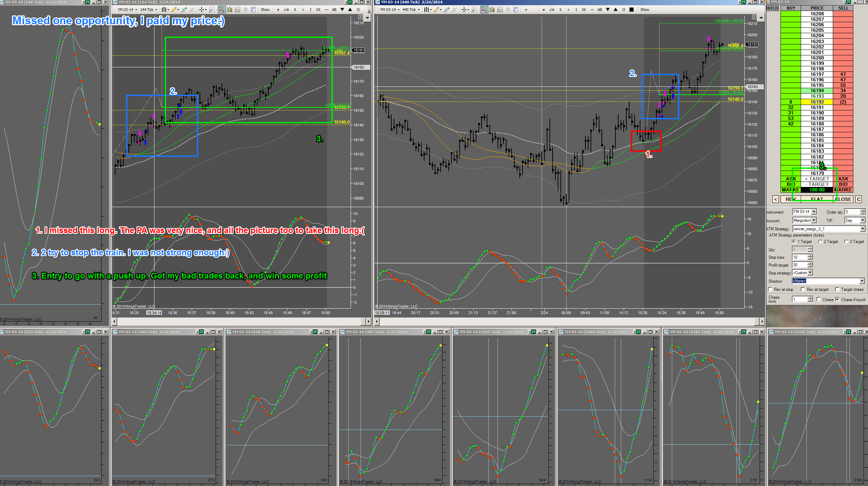Click the CLOSE button in order panel
Viewport: 868px width, 486px height.
(x=843, y=199)
